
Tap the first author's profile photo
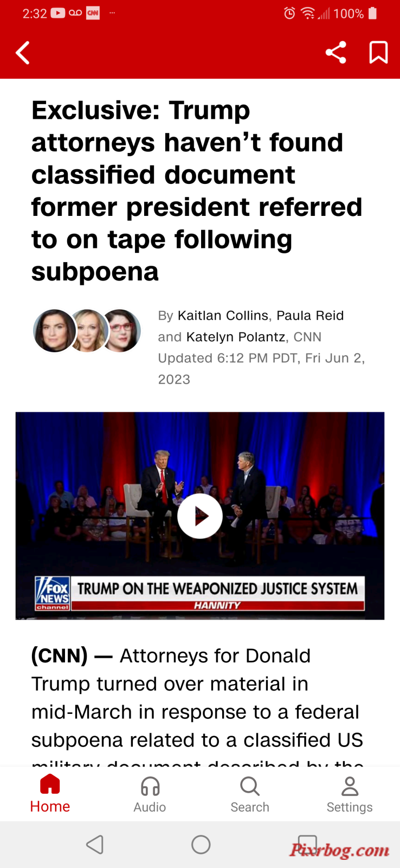click(x=53, y=330)
